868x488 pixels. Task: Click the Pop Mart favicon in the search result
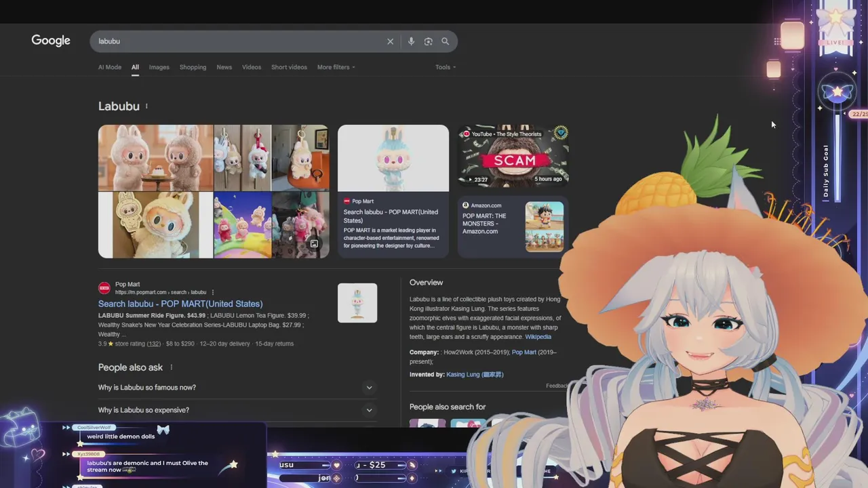[x=104, y=288]
